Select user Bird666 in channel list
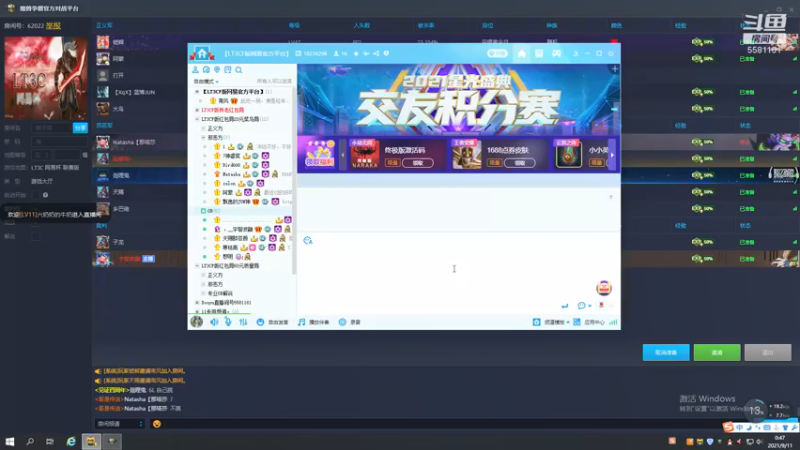800x450 pixels. pos(231,165)
